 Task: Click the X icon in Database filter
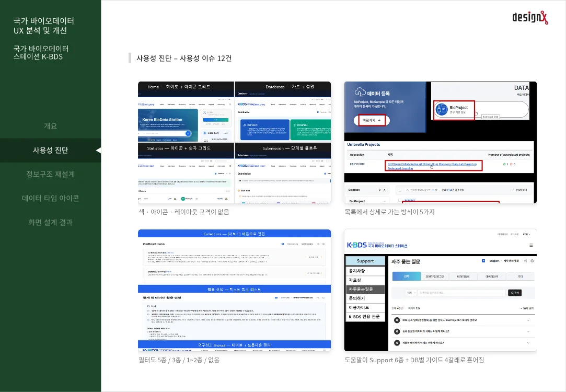tap(385, 190)
